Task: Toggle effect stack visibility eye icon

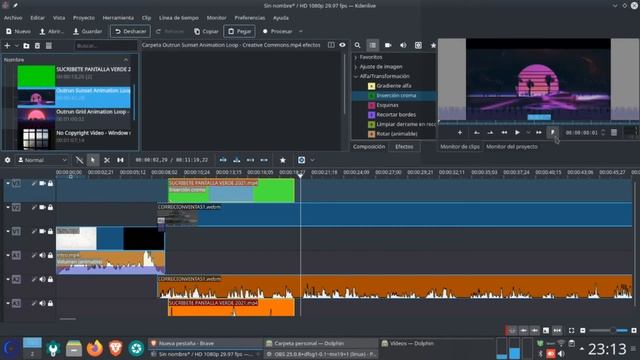Action: click(x=342, y=45)
